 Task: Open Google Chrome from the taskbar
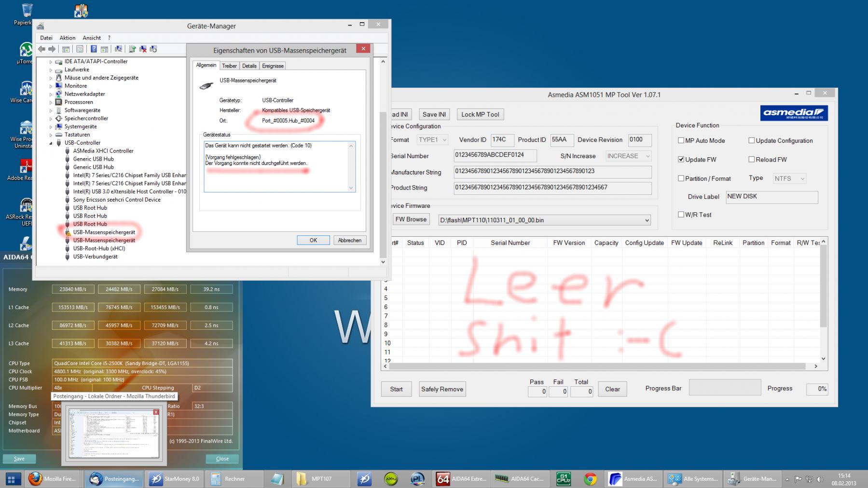(x=590, y=479)
